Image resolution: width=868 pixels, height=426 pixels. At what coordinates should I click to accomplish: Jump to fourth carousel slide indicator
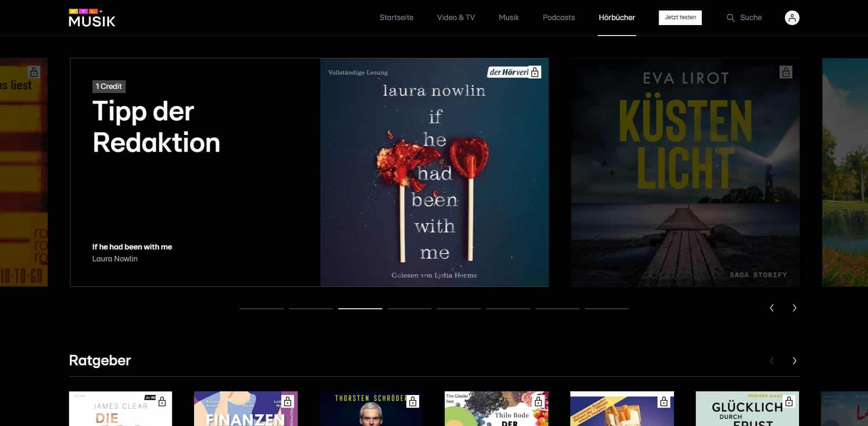(410, 309)
